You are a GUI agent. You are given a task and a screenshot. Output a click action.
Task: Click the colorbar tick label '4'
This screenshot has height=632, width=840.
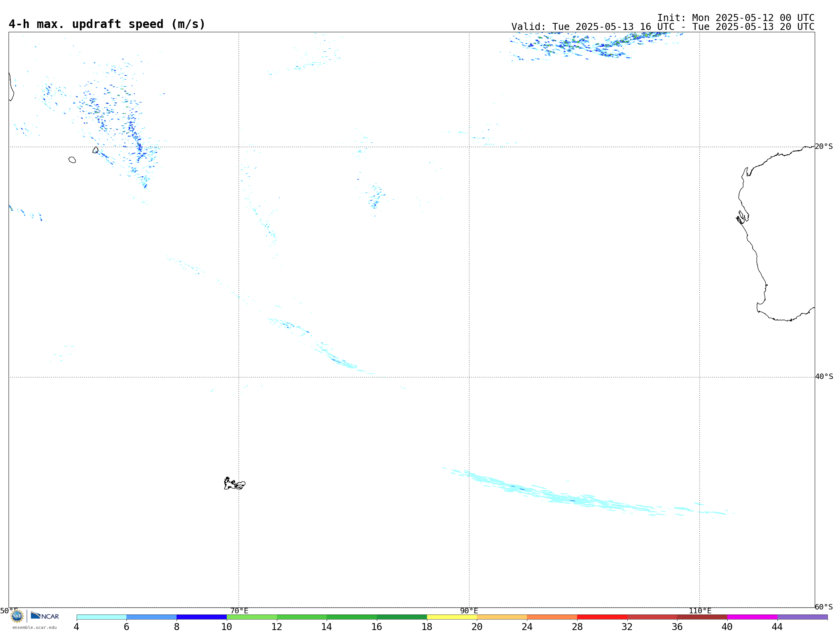pyautogui.click(x=77, y=627)
